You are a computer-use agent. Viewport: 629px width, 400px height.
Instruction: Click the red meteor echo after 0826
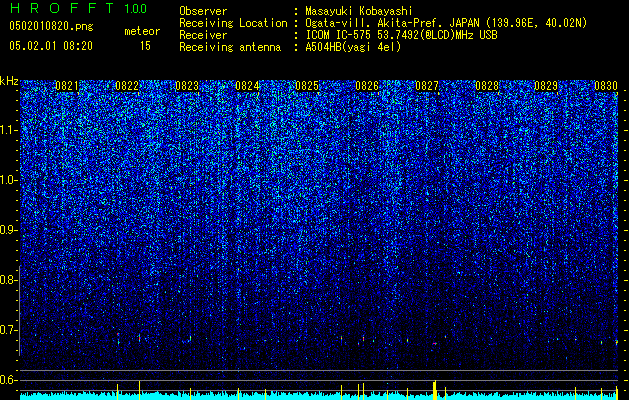click(434, 343)
